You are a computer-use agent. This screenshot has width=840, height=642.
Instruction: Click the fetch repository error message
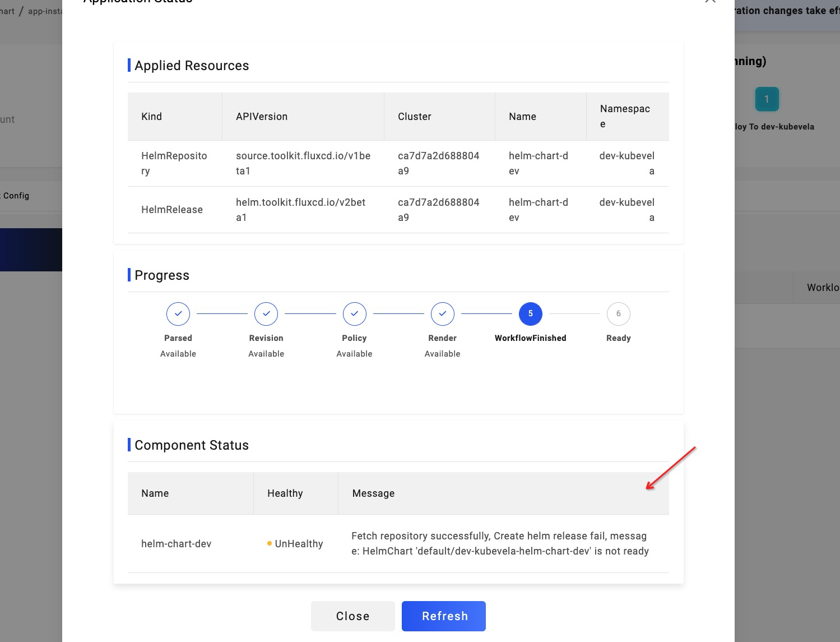coord(500,543)
